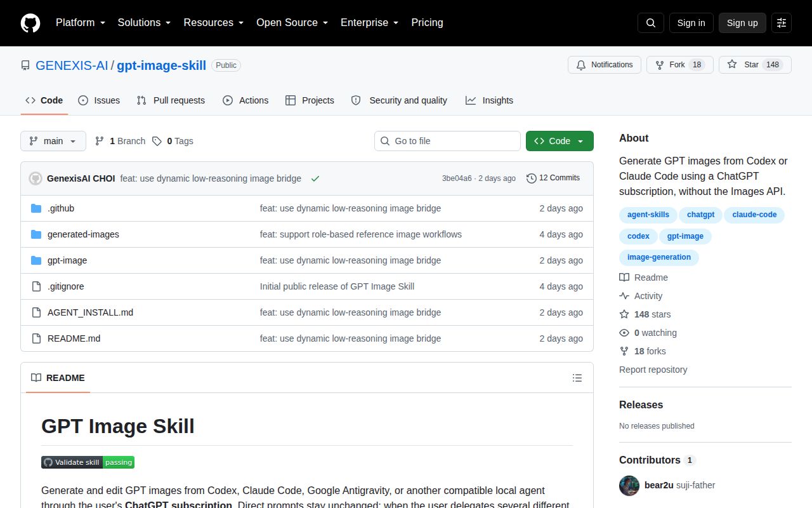The image size is (812, 508).
Task: Open the Security and quality tab
Action: click(x=399, y=100)
